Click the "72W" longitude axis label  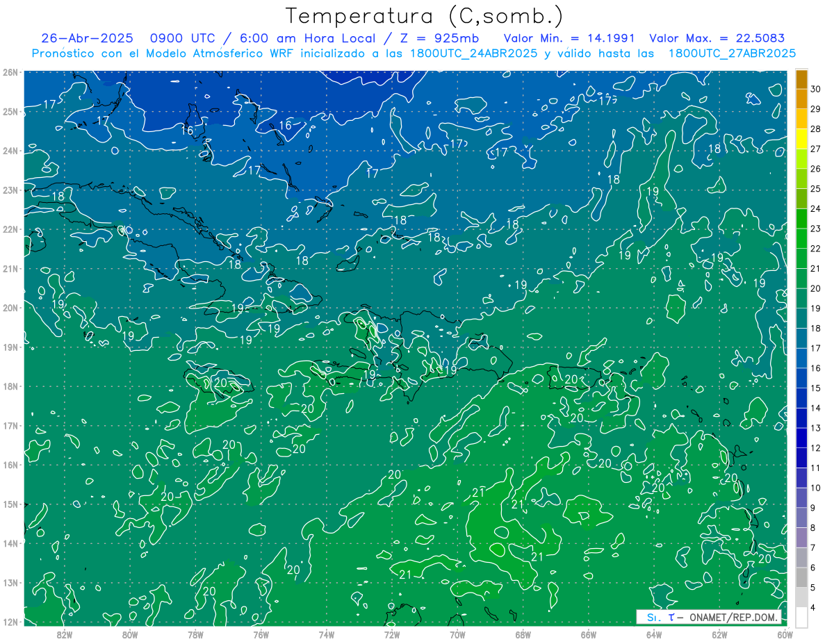392,634
